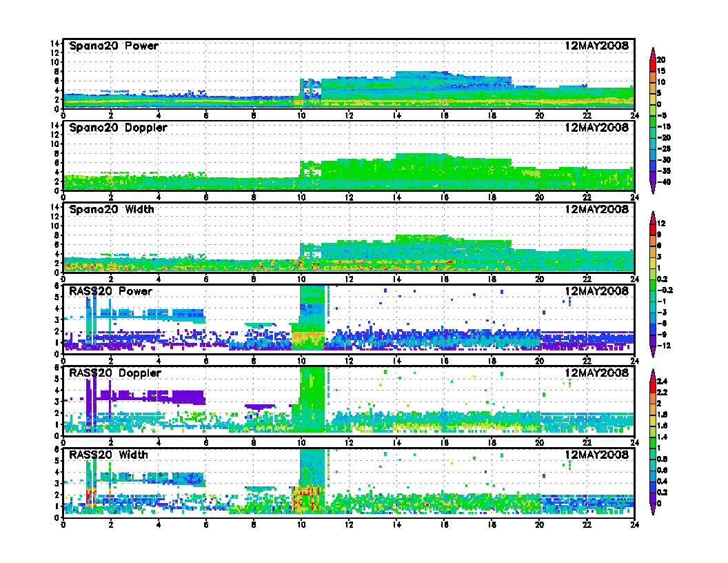
Task: Pick the red segment of the 20 to -40 colorbar
Action: pyautogui.click(x=653, y=66)
